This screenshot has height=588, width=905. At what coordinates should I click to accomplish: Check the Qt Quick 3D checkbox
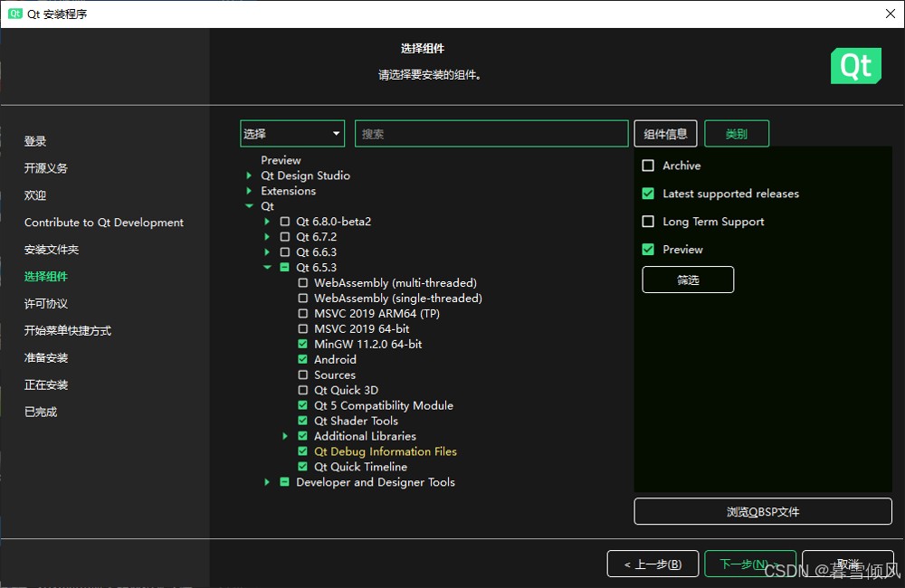(x=302, y=390)
